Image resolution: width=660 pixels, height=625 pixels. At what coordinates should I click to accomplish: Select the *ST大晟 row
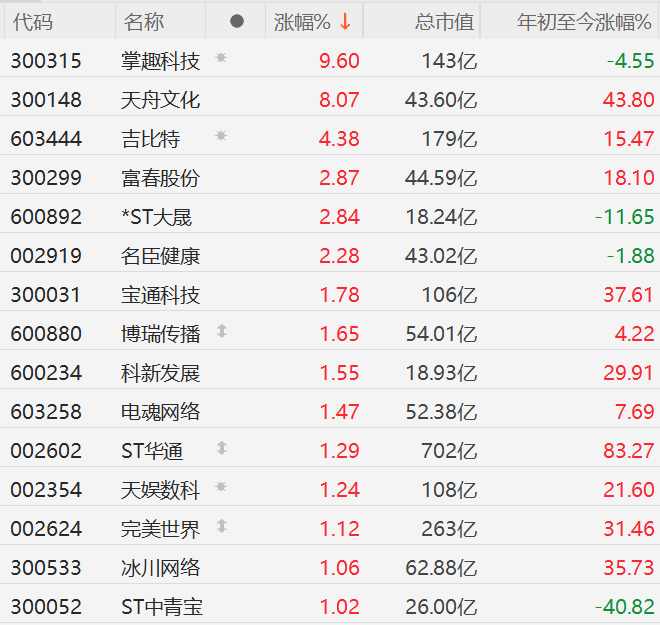[330, 217]
